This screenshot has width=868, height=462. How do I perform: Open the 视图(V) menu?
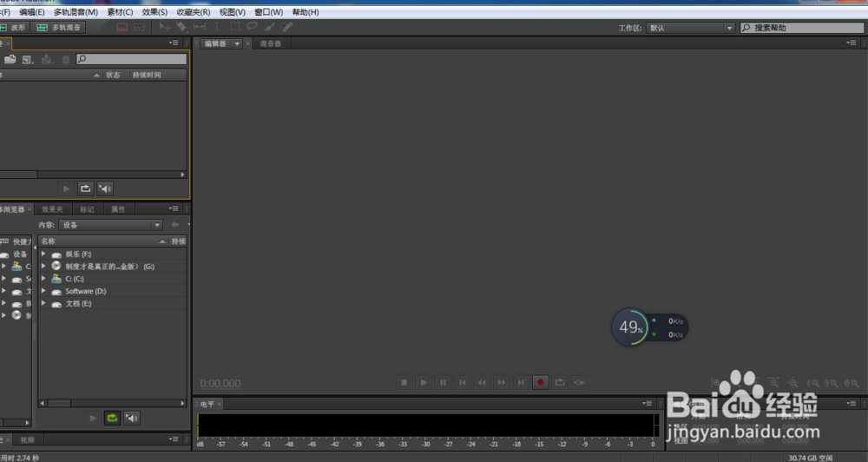click(x=232, y=11)
